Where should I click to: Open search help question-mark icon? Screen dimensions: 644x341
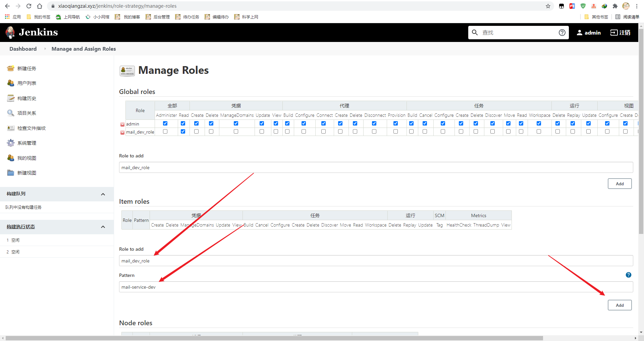tap(562, 33)
